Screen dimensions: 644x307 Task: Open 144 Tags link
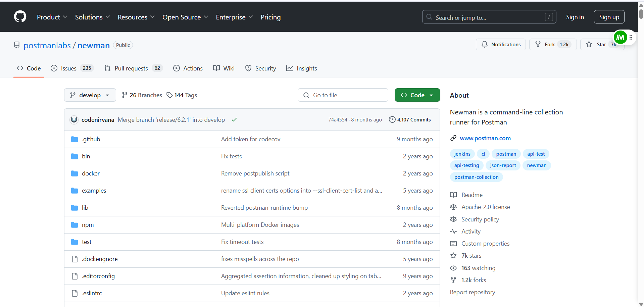[x=182, y=95]
